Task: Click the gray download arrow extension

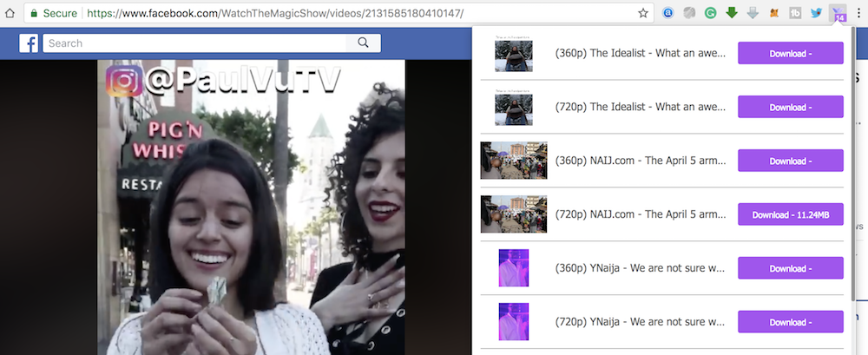Action: [x=753, y=13]
